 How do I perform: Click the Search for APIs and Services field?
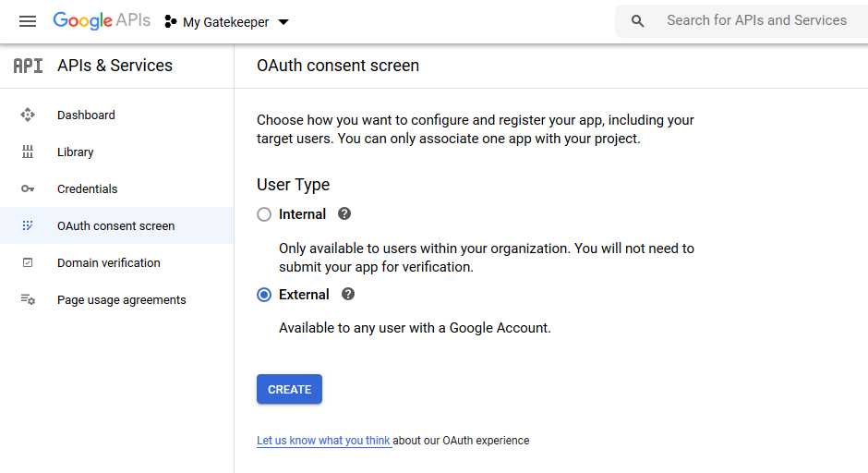[x=756, y=20]
